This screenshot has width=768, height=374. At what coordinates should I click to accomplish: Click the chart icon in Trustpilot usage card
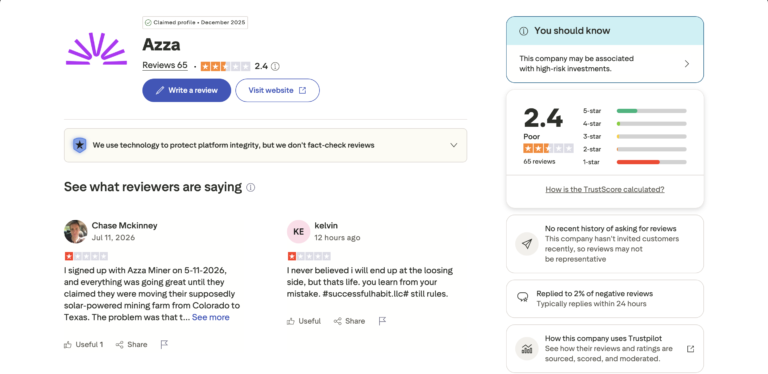pos(527,349)
